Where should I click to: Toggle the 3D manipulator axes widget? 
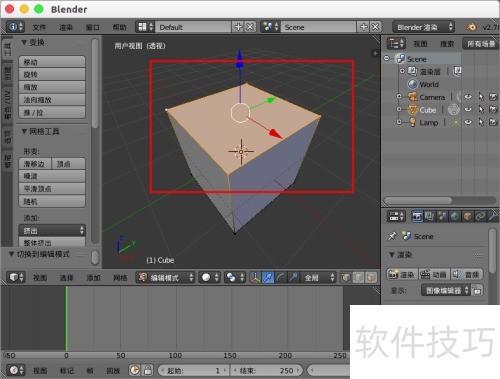pyautogui.click(x=255, y=277)
